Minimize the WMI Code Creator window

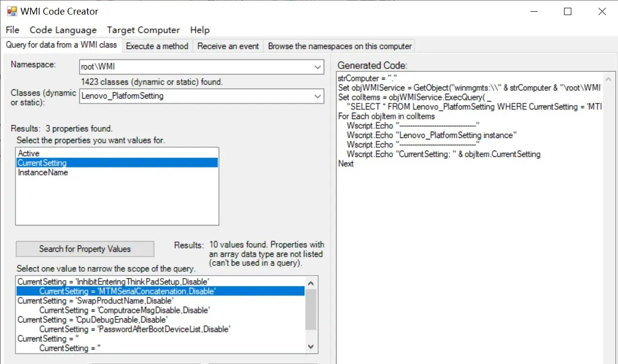[533, 12]
